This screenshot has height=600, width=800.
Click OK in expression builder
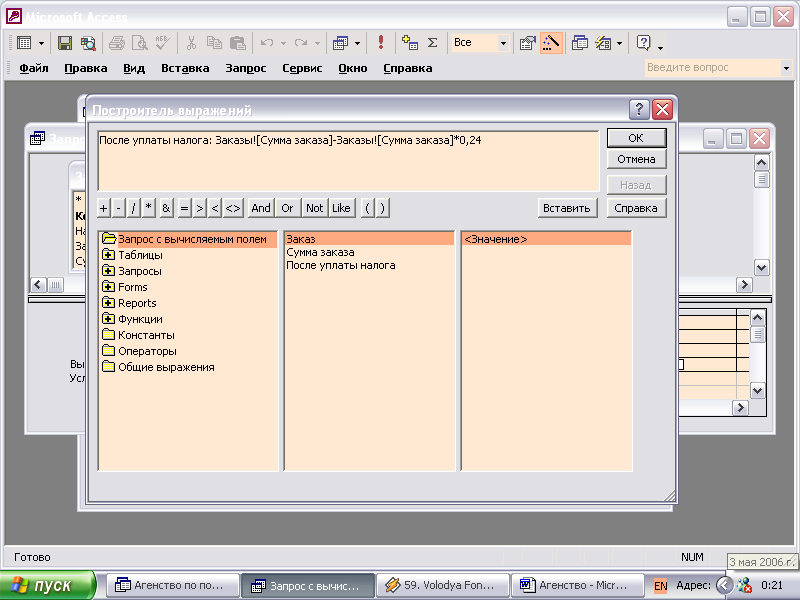point(636,138)
